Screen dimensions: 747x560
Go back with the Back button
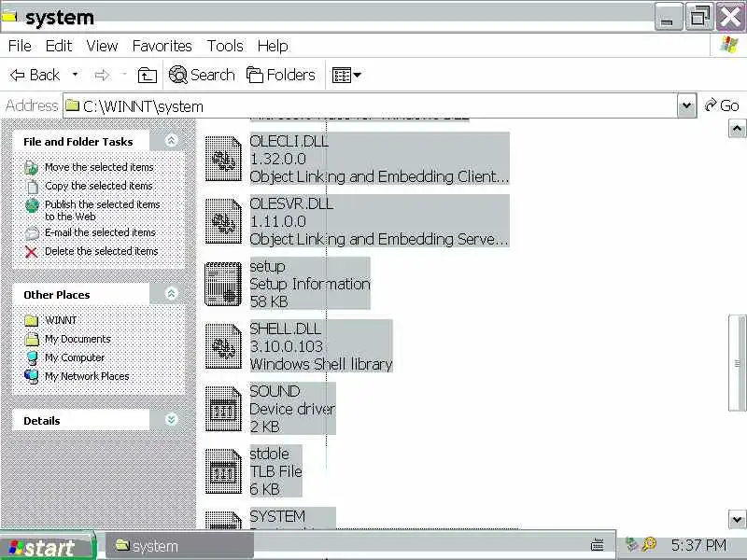(x=35, y=75)
